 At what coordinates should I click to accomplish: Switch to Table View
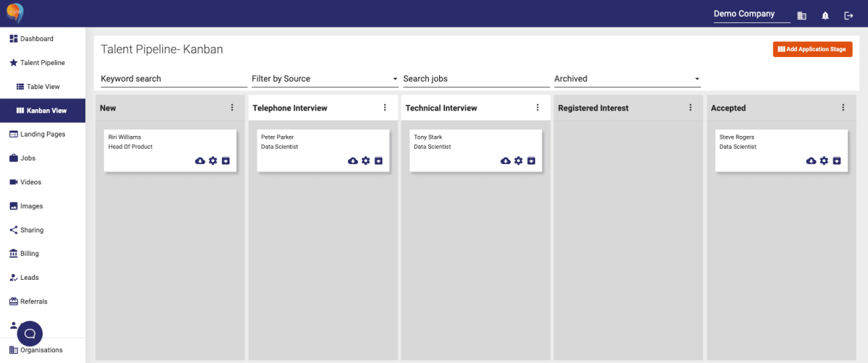[x=43, y=87]
